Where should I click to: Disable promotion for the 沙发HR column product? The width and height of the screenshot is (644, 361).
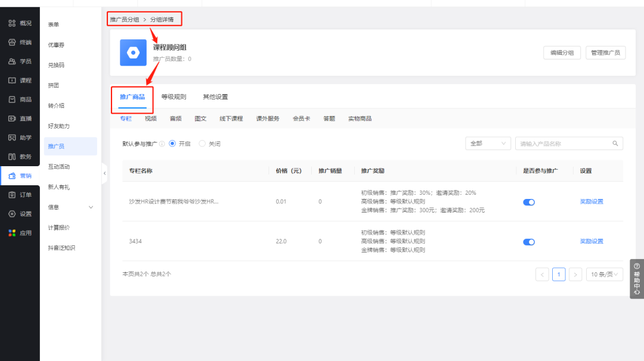pyautogui.click(x=529, y=202)
